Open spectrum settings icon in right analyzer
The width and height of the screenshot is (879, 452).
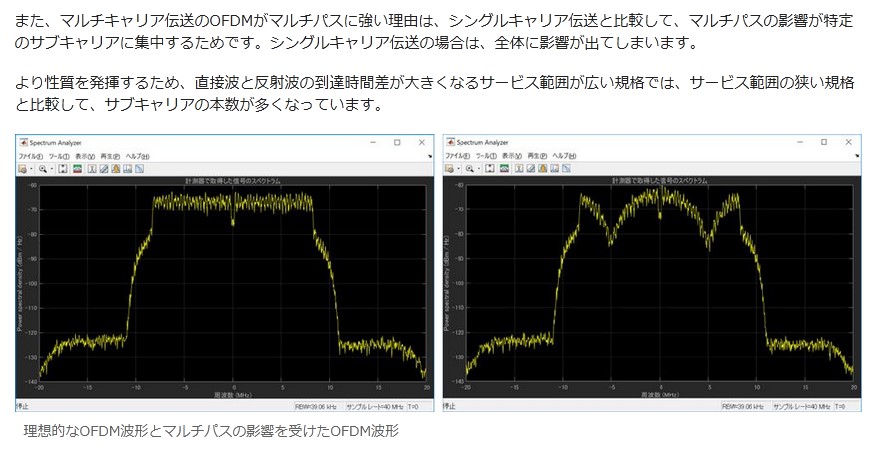click(x=505, y=169)
